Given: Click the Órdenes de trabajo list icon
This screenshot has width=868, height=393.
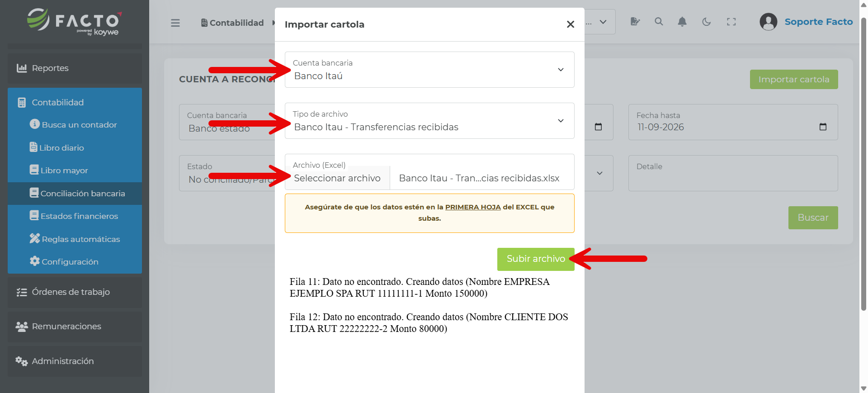Looking at the screenshot, I should [x=22, y=292].
